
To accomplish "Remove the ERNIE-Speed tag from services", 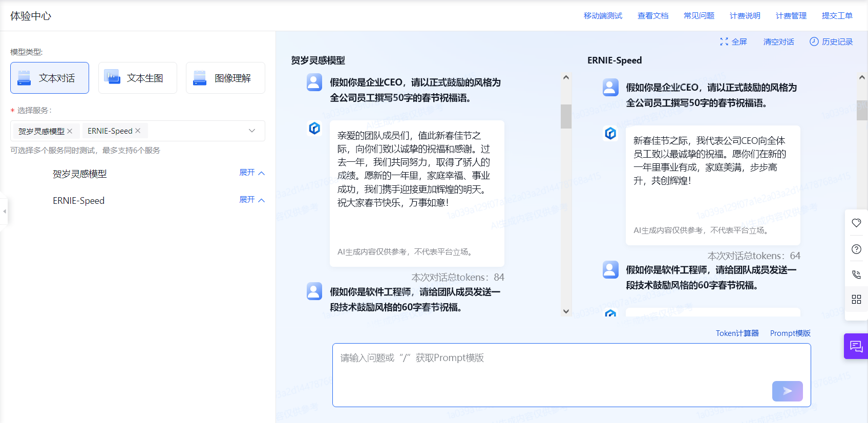I will pyautogui.click(x=138, y=131).
